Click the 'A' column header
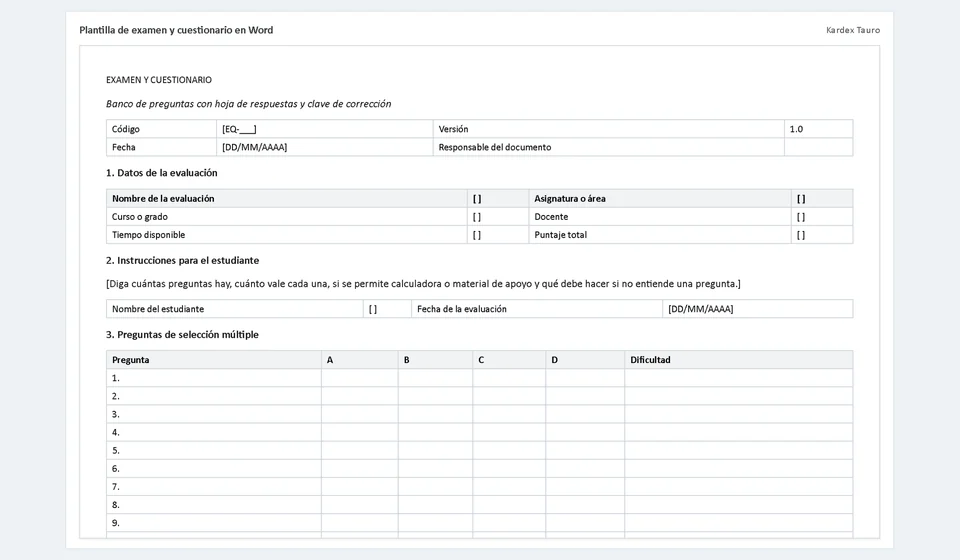The image size is (960, 560). point(360,360)
